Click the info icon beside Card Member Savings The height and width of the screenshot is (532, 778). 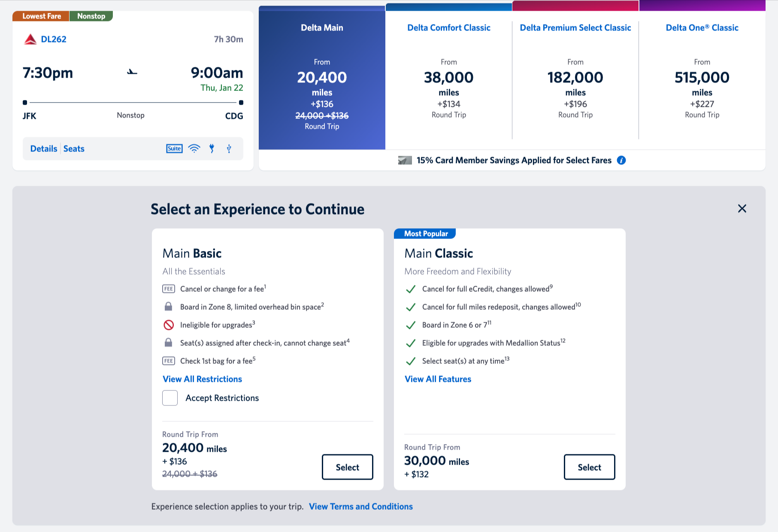tap(621, 160)
